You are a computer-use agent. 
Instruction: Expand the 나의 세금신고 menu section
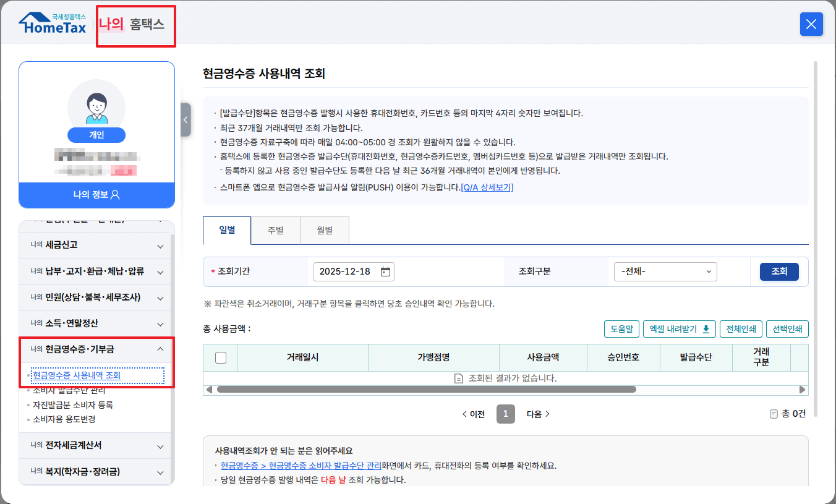point(96,246)
